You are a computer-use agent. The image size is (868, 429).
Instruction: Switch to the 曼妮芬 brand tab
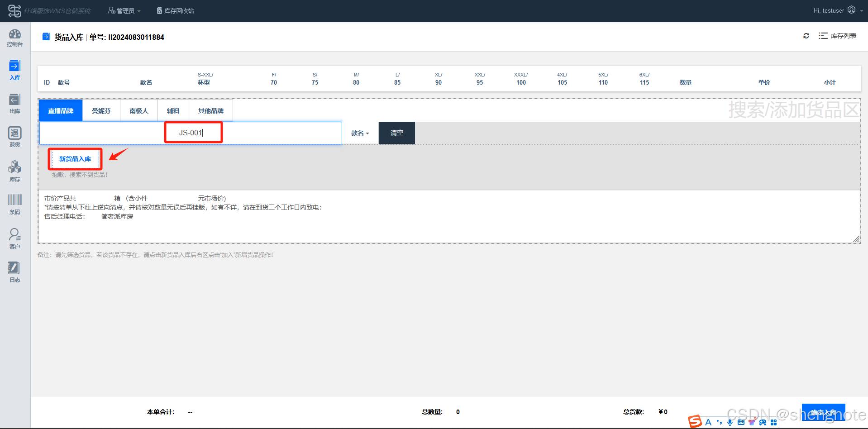[101, 111]
